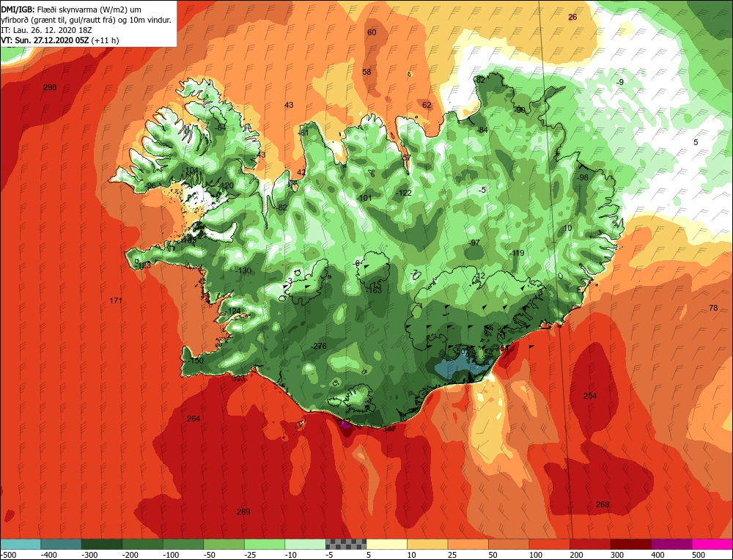Click the light green -10 to -5 swatch
The height and width of the screenshot is (560, 733).
pos(305,544)
